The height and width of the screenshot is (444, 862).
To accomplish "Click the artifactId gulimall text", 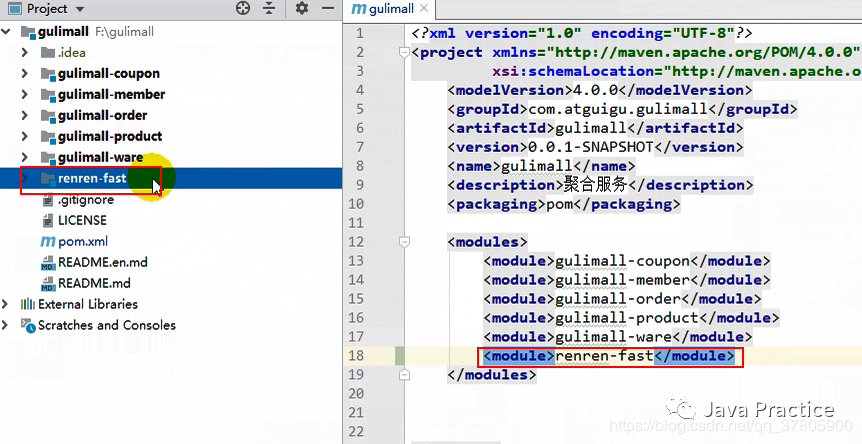I will coord(591,128).
